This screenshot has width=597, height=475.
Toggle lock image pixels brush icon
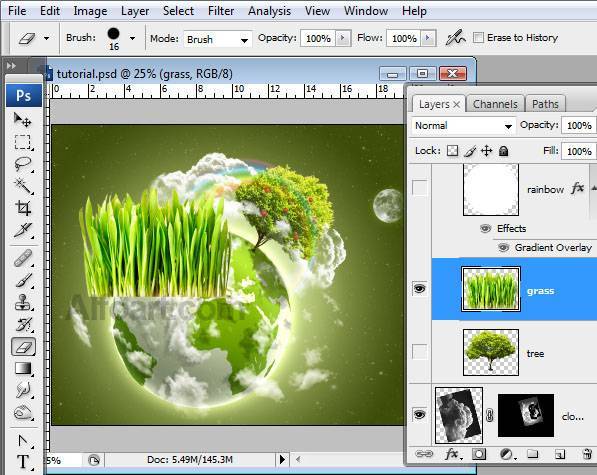[470, 151]
